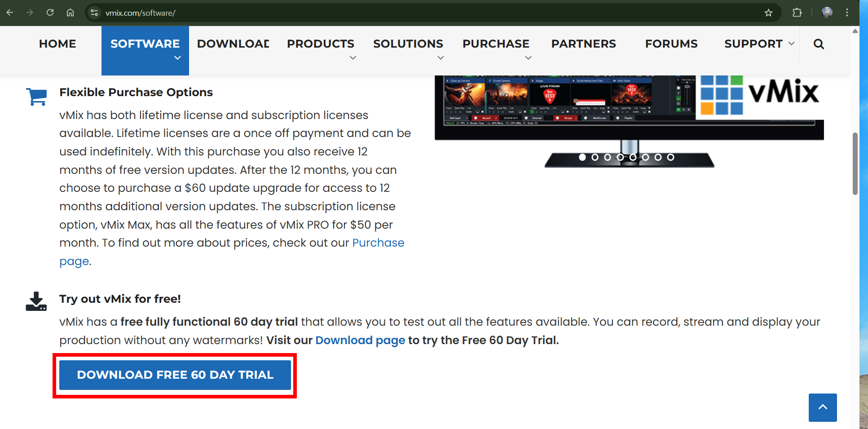Open the browser extensions puzzle icon
Screen dimensions: 868x429
[x=797, y=13]
